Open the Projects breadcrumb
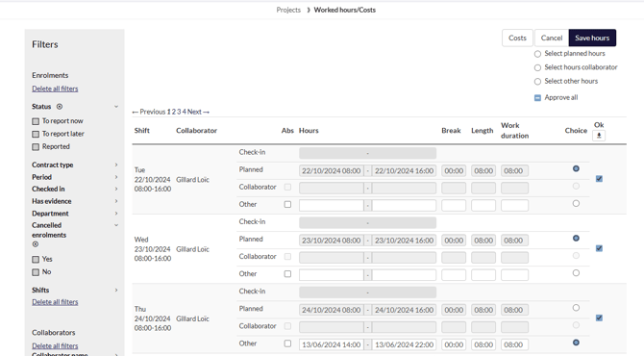The height and width of the screenshot is (356, 644). tap(288, 10)
